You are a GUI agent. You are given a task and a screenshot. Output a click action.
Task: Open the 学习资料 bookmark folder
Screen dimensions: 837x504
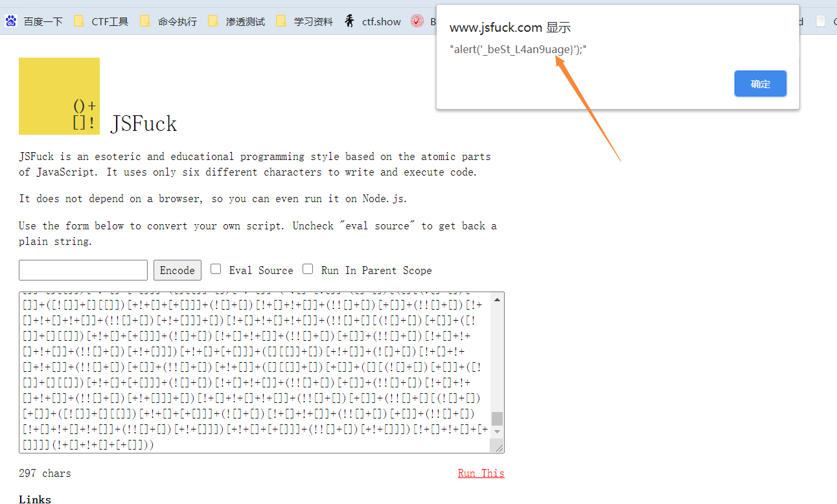pos(304,21)
